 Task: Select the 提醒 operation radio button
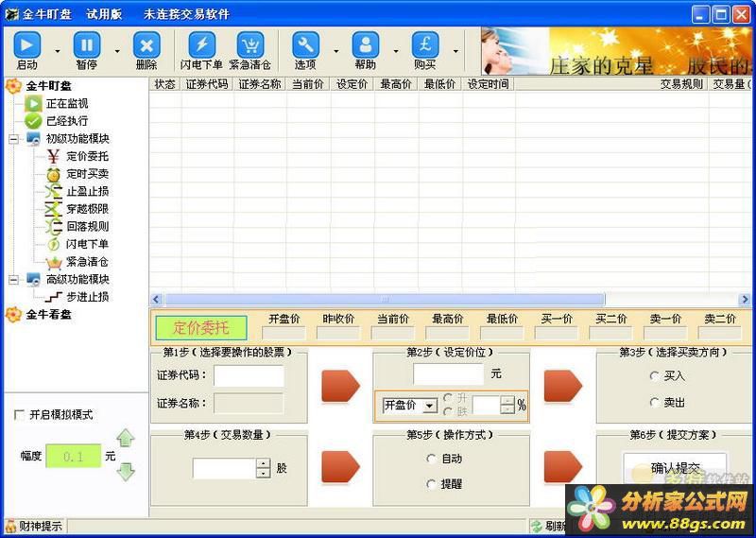tap(432, 484)
